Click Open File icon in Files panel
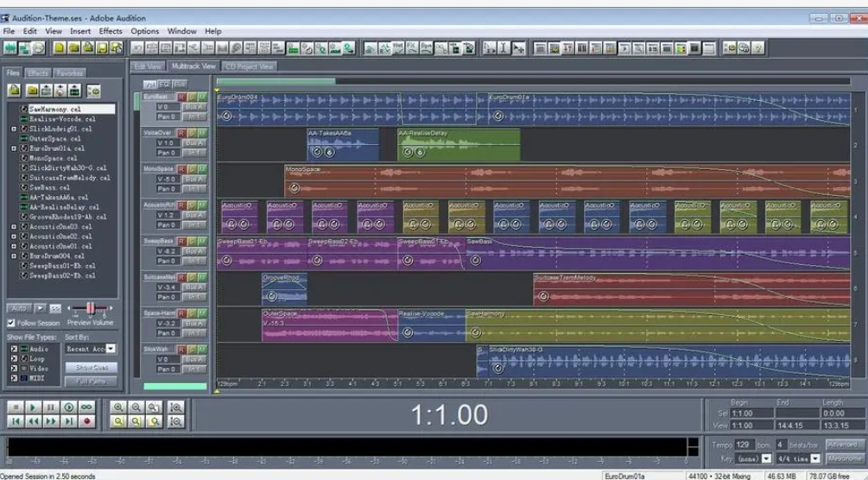Image resolution: width=868 pixels, height=480 pixels. click(x=15, y=90)
